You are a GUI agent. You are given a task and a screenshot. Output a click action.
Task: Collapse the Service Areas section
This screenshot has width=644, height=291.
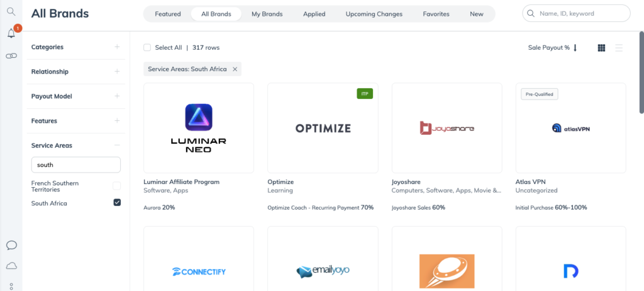[117, 145]
